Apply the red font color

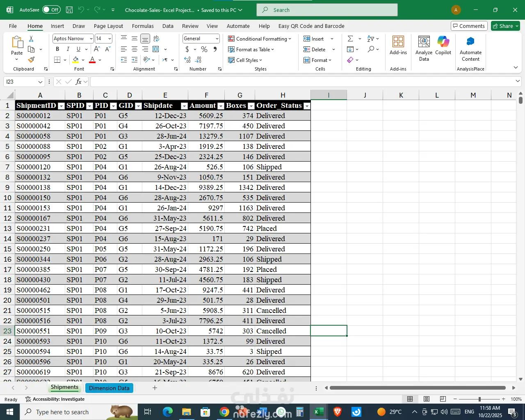point(92,60)
